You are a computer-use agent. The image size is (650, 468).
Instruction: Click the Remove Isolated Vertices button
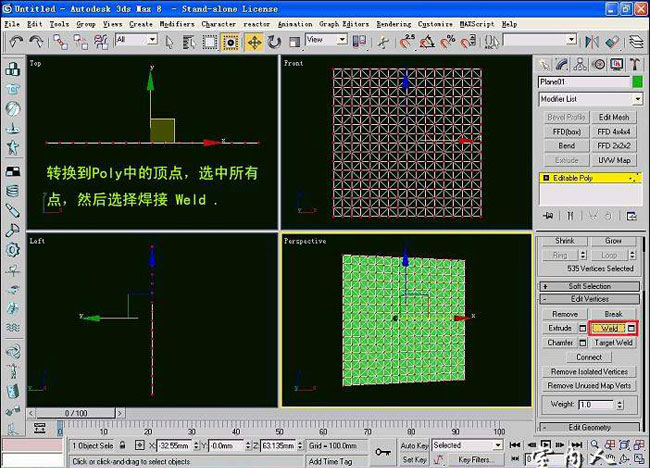click(589, 372)
